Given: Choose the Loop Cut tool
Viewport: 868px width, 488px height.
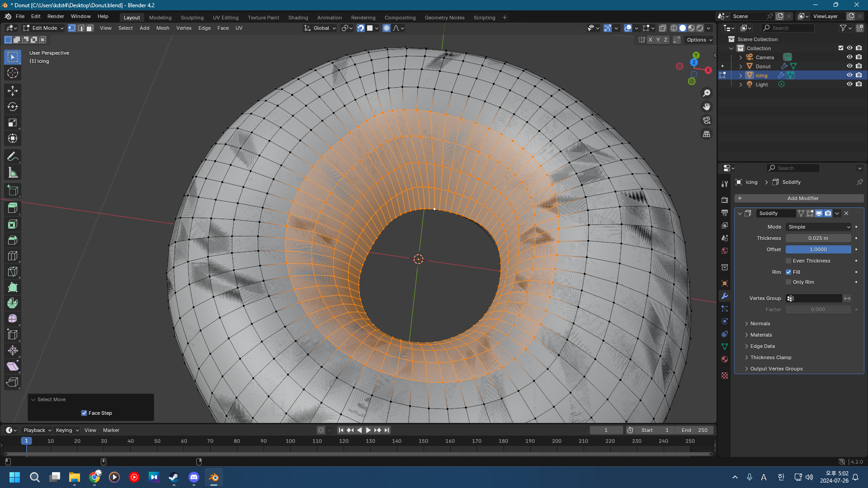Looking at the screenshot, I should (x=12, y=256).
